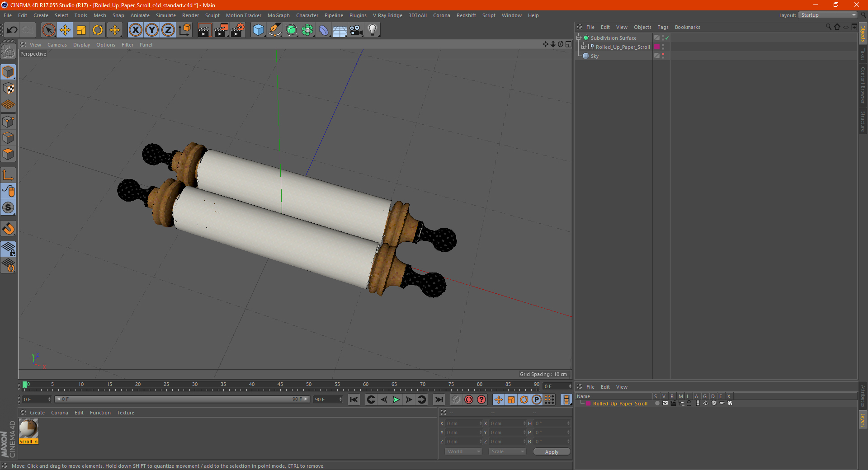The image size is (868, 470).
Task: Select the Scroll material thumbnail
Action: (28, 432)
